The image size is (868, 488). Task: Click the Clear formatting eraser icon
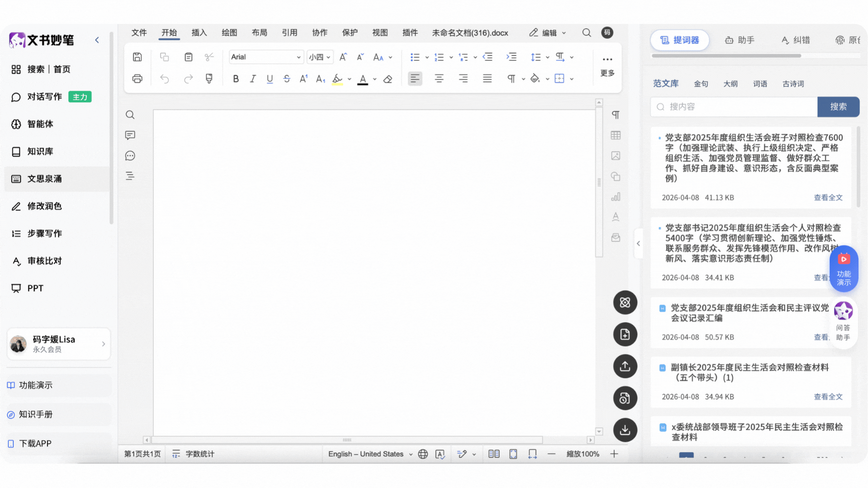click(x=387, y=79)
